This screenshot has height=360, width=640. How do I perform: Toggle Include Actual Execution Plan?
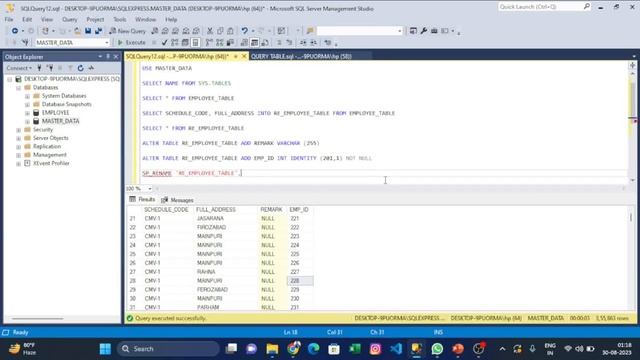209,42
